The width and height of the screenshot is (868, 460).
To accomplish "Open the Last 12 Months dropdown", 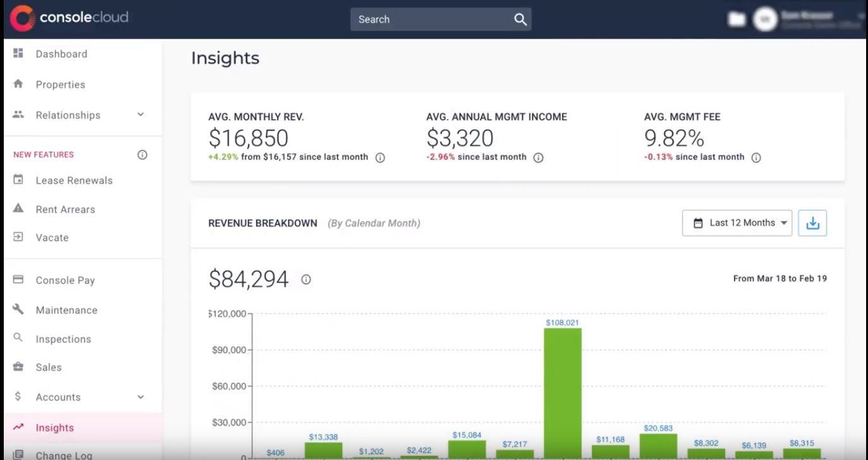I will pyautogui.click(x=737, y=222).
